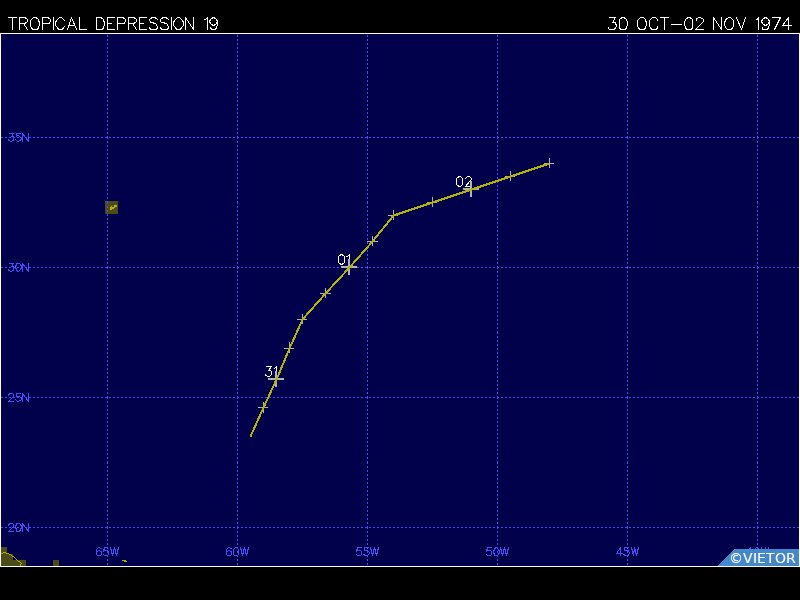The width and height of the screenshot is (800, 600).
Task: Click the 65W longitude label
Action: pos(107,552)
